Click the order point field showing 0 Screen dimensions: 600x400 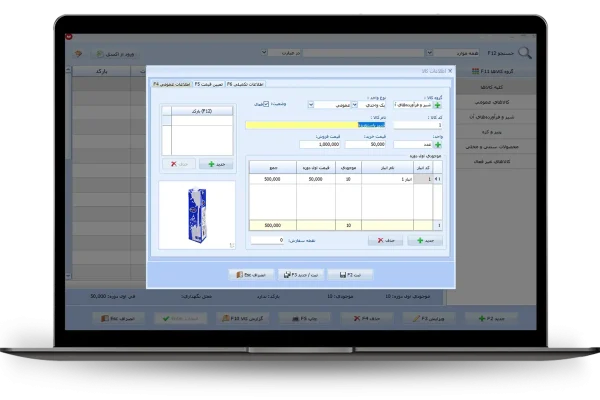[x=267, y=240]
